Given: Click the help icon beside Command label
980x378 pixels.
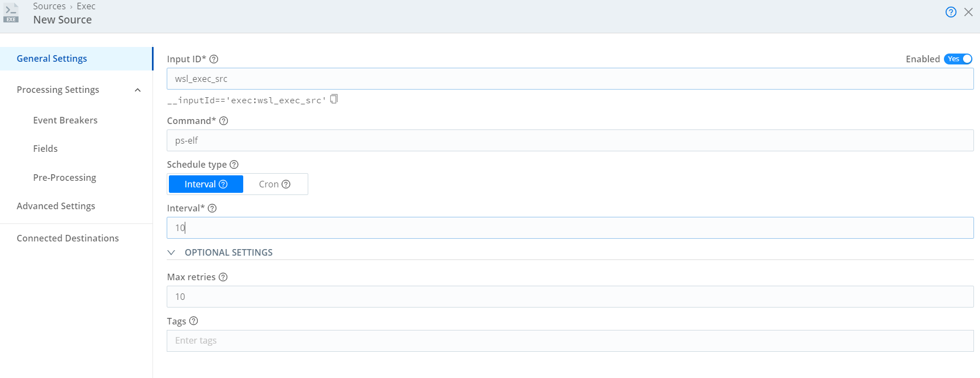Looking at the screenshot, I should [224, 121].
